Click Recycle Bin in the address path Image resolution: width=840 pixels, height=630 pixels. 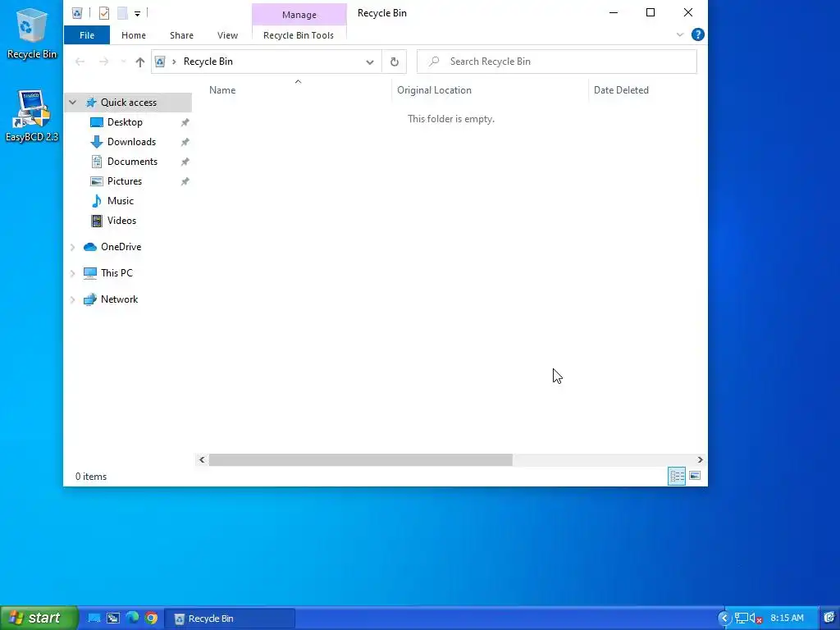(208, 62)
